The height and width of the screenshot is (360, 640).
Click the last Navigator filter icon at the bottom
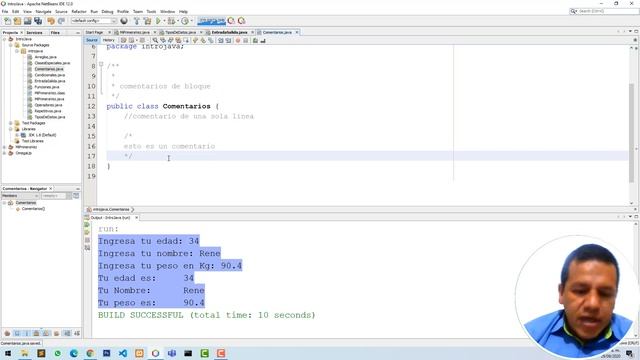point(77,333)
